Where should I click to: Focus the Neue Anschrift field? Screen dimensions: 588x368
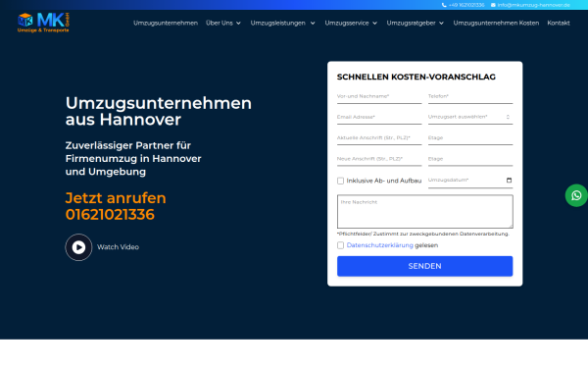pyautogui.click(x=379, y=159)
